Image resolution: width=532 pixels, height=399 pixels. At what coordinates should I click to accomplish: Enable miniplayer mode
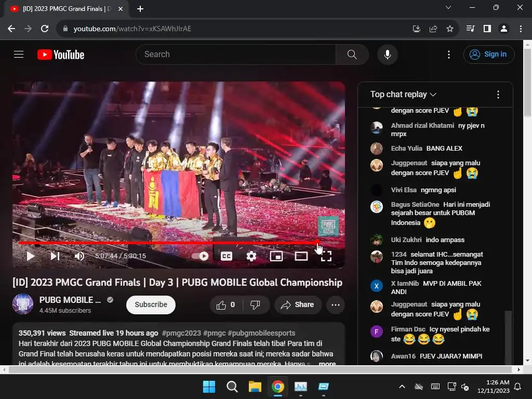tap(276, 256)
